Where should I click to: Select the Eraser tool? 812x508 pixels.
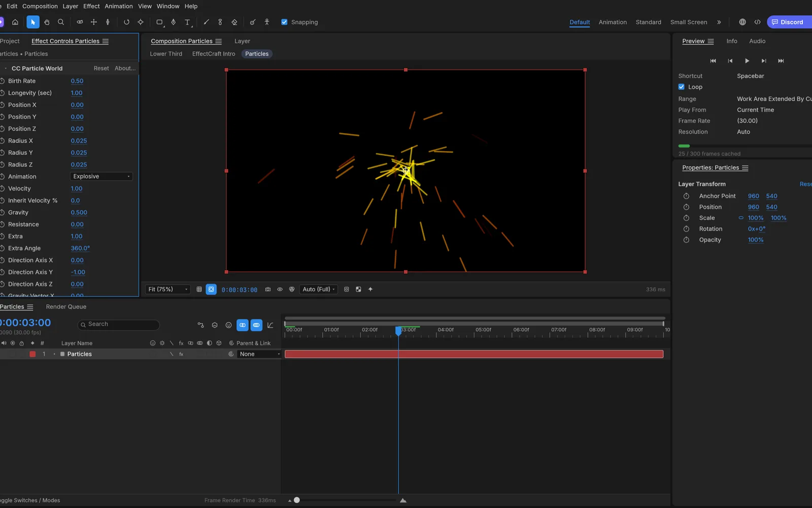coord(234,22)
